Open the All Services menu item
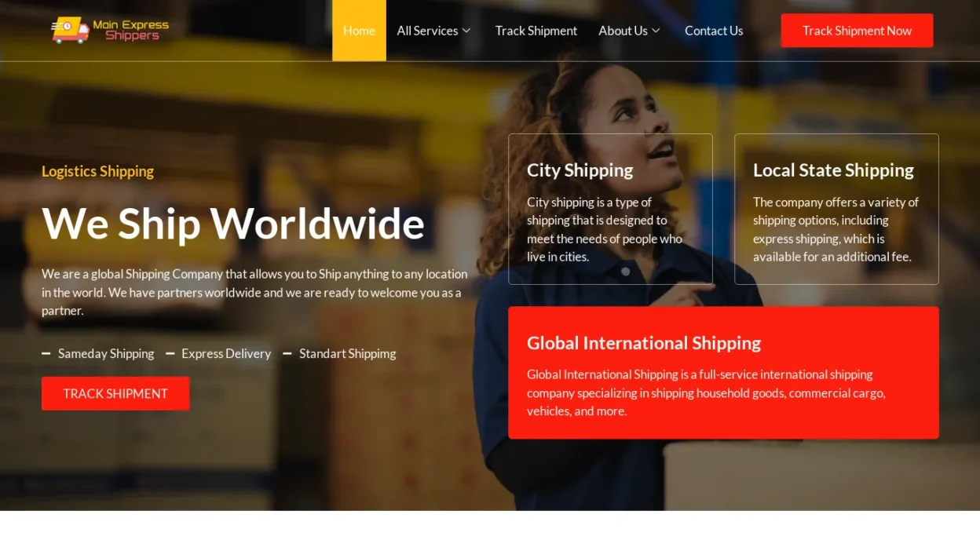 (x=427, y=31)
